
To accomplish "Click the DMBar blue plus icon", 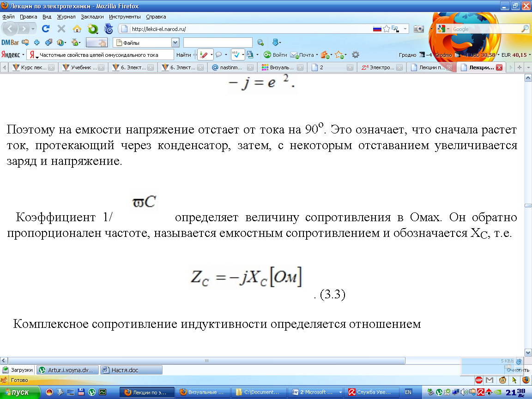I will [36, 42].
